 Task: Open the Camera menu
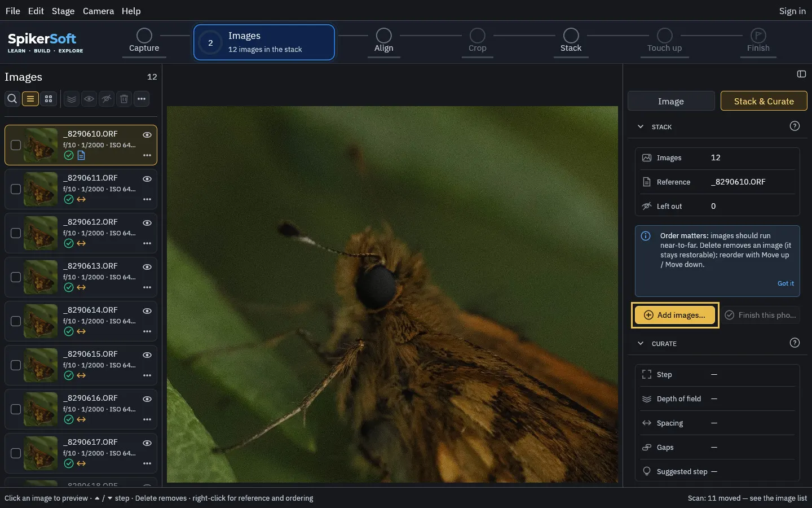click(98, 11)
